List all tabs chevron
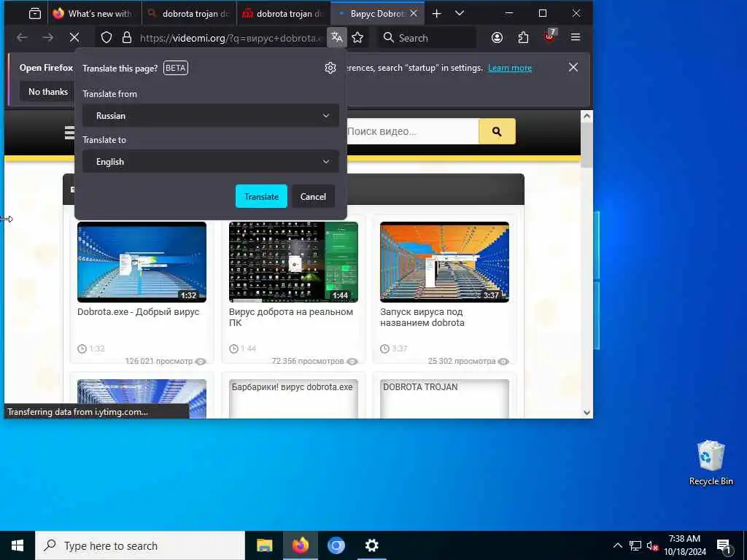Viewport: 747px width, 560px height. (x=460, y=14)
